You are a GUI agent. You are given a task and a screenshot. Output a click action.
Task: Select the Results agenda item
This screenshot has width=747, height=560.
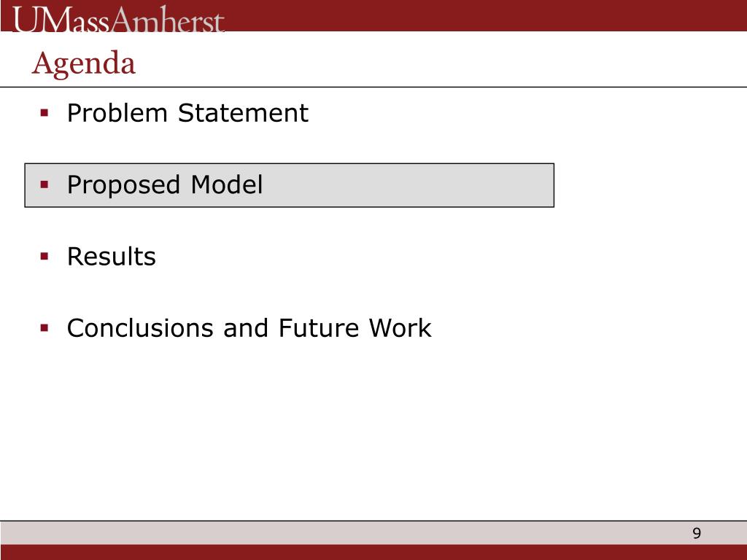(112, 257)
